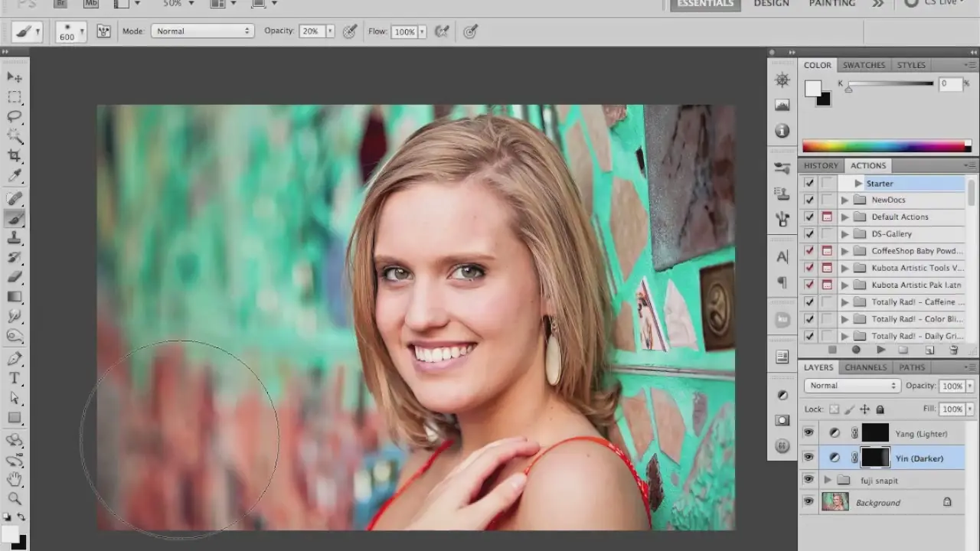This screenshot has width=980, height=551.
Task: Open the brush Opacity 20% dropdown arrow
Action: [330, 31]
